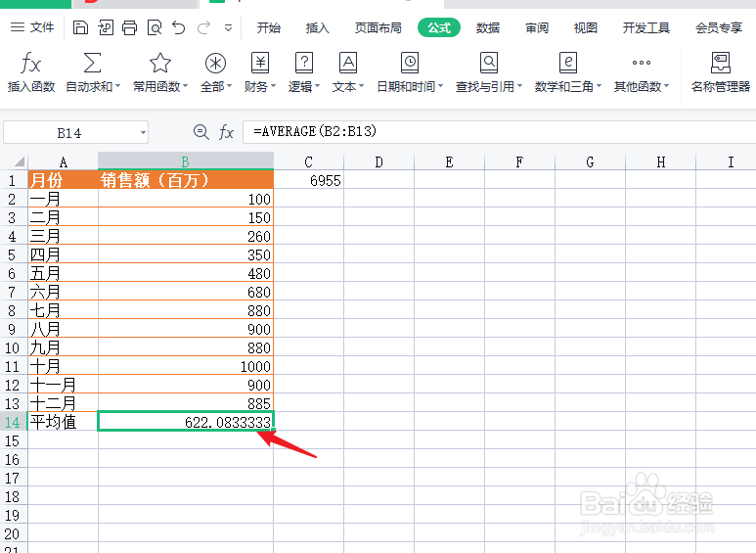This screenshot has height=553, width=756.
Task: Select cell B14 showing 622.0833333
Action: pyautogui.click(x=186, y=421)
